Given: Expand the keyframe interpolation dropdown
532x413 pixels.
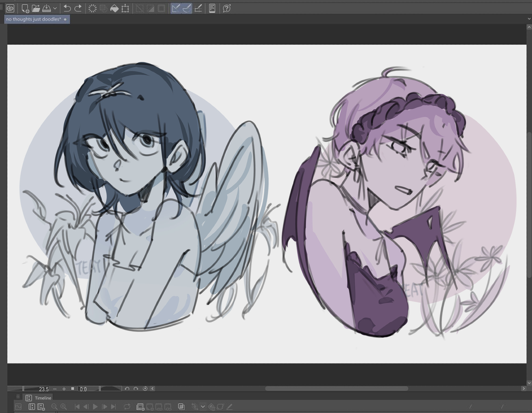Looking at the screenshot, I should 203,407.
